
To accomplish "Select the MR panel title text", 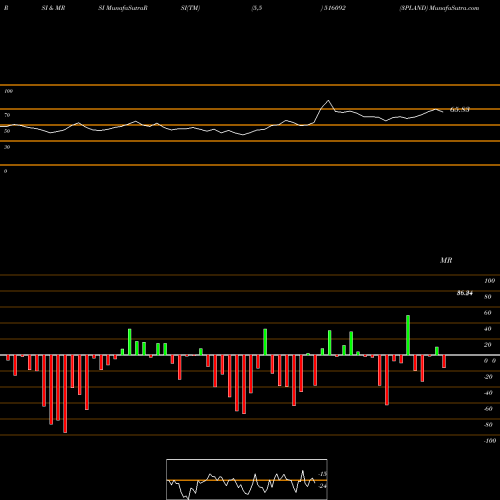I will click(x=446, y=260).
